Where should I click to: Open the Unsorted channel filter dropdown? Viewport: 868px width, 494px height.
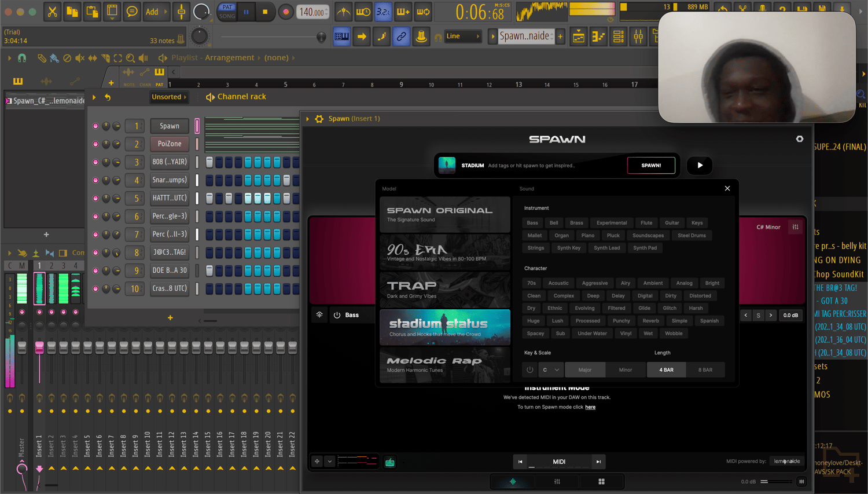(x=169, y=97)
